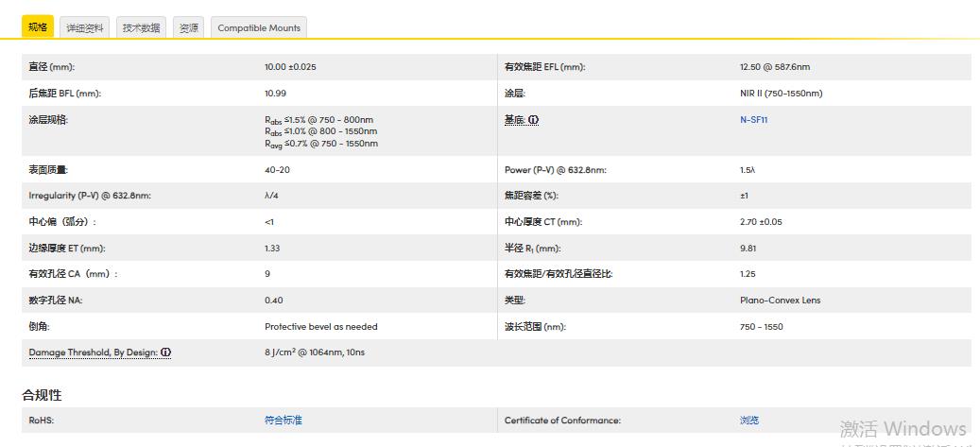Open the N-SF11 substrate link

pos(753,119)
